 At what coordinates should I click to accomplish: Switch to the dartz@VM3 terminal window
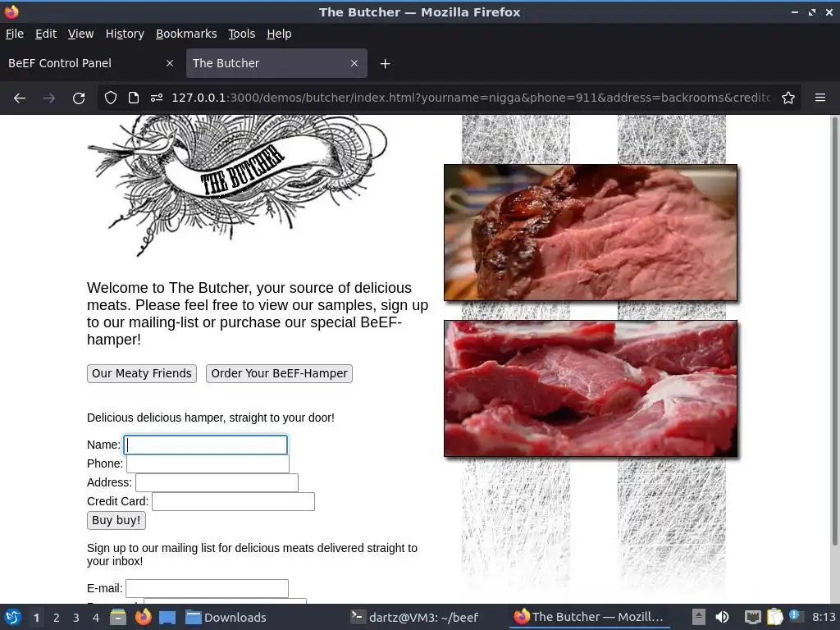414,617
